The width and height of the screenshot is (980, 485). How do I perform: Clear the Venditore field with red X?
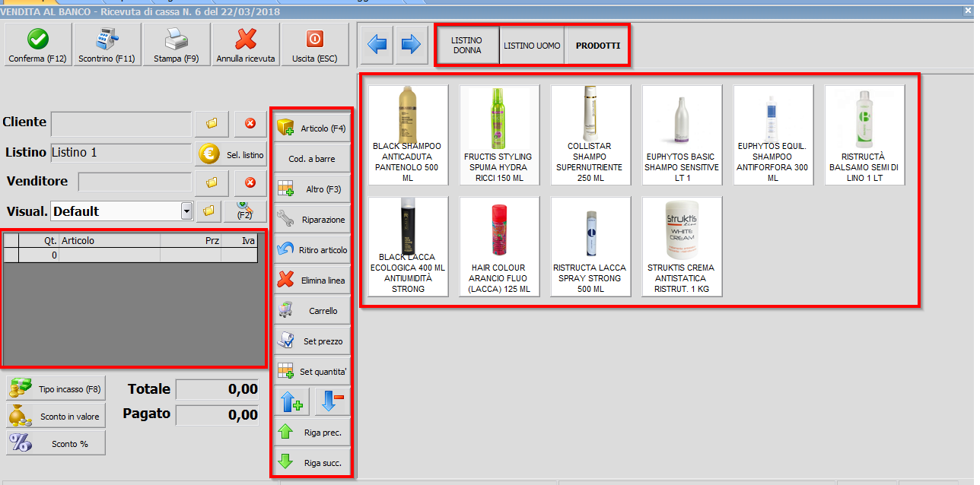(x=250, y=182)
